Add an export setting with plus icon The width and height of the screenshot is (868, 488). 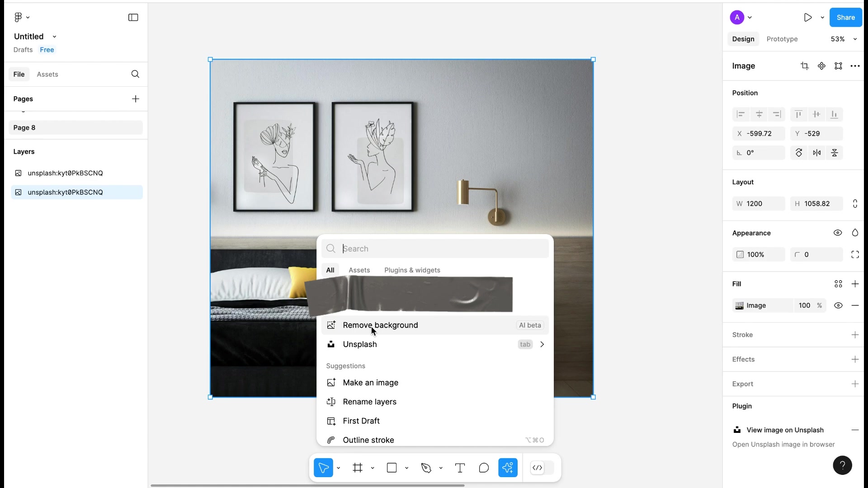(x=855, y=384)
